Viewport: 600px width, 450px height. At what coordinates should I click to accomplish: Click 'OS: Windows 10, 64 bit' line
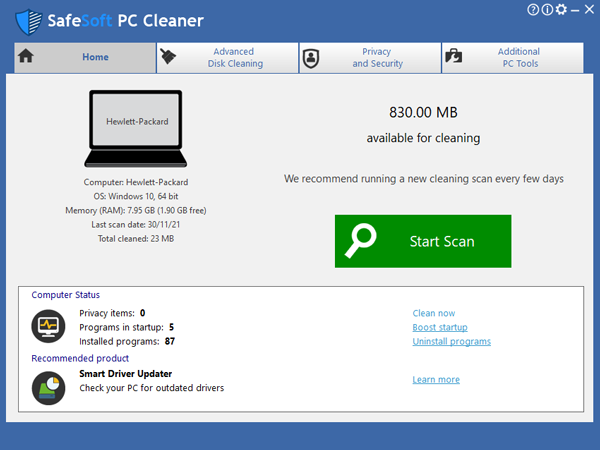pos(136,196)
